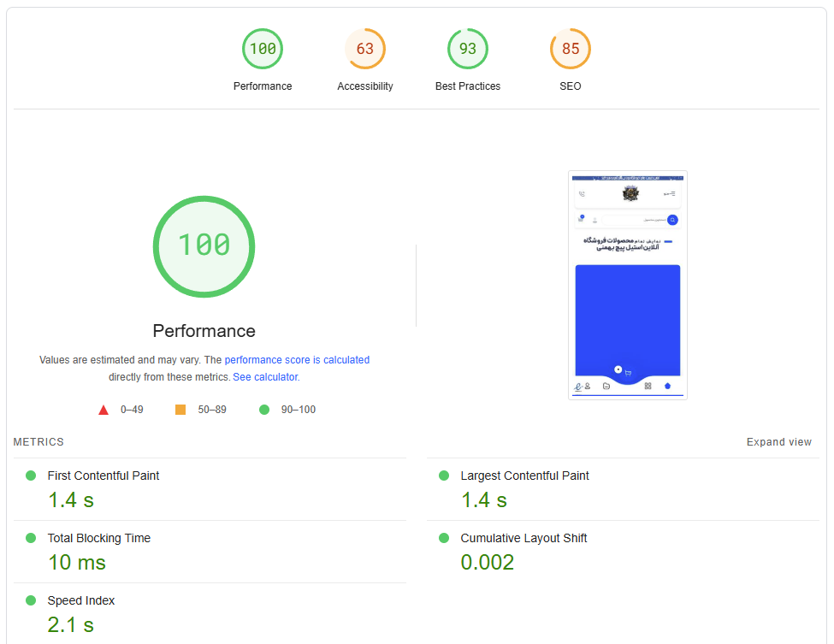Click the 50–89 range legend text
The width and height of the screenshot is (834, 644).
(x=211, y=410)
